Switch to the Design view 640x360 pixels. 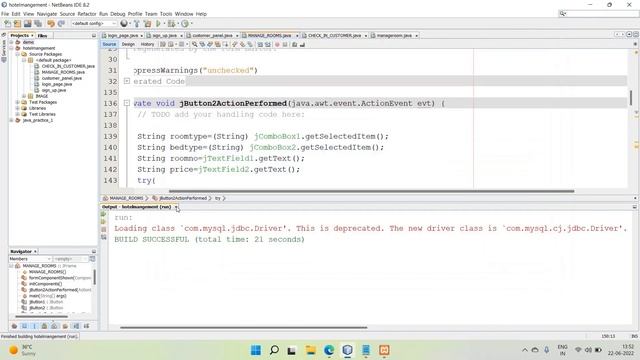tap(128, 44)
